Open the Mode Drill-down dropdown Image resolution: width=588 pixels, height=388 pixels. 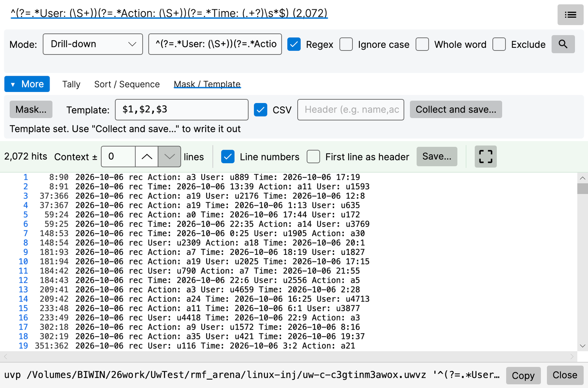[x=93, y=44]
